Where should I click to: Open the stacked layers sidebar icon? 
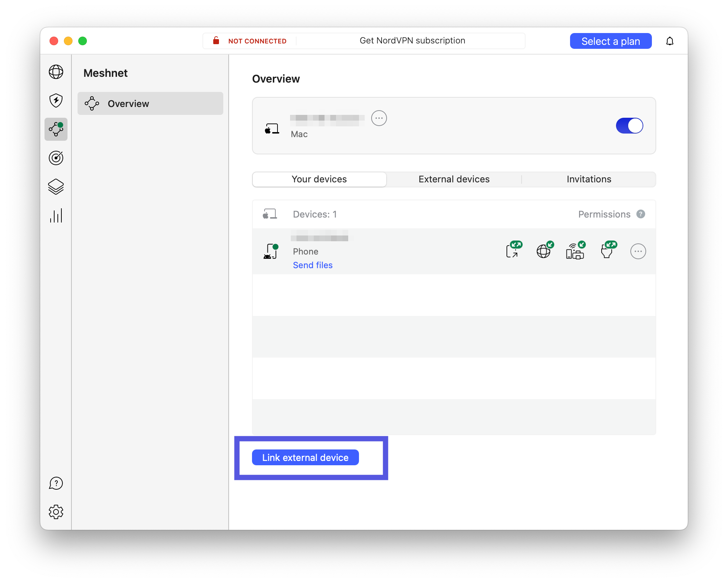pos(56,187)
